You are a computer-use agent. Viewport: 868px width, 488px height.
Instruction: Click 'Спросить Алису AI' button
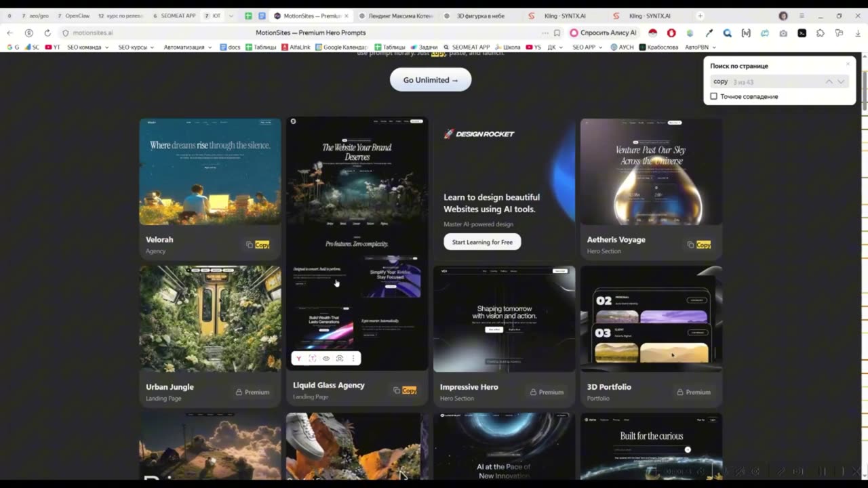604,33
